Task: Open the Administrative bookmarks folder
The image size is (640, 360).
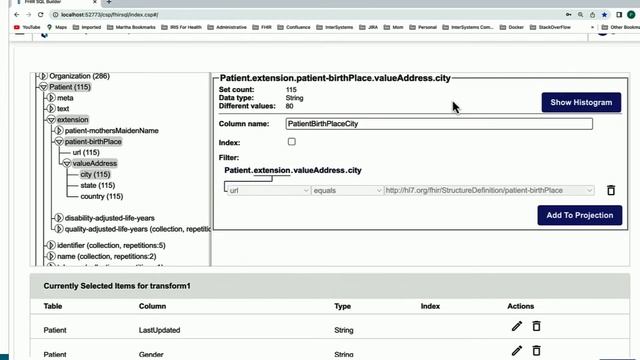Action: 227,27
